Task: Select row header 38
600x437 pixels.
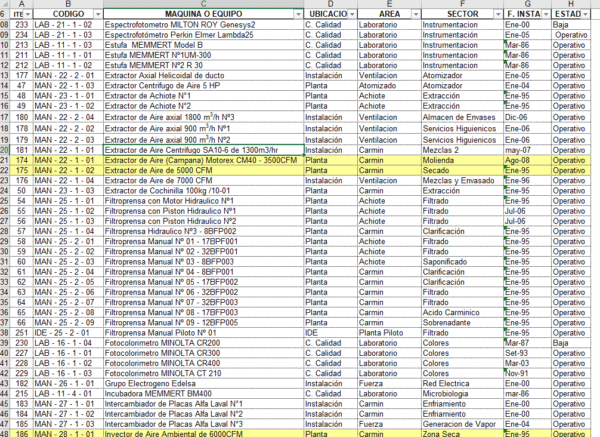Action: click(5, 333)
